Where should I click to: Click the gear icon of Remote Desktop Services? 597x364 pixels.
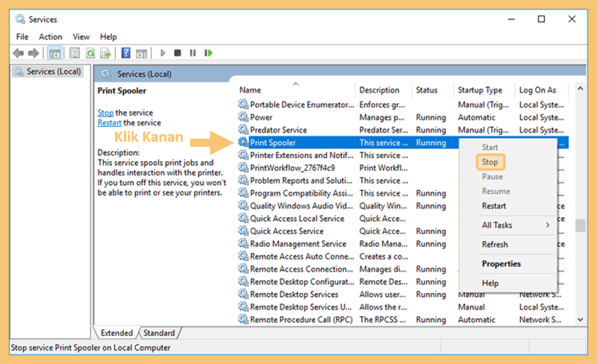pyautogui.click(x=243, y=293)
